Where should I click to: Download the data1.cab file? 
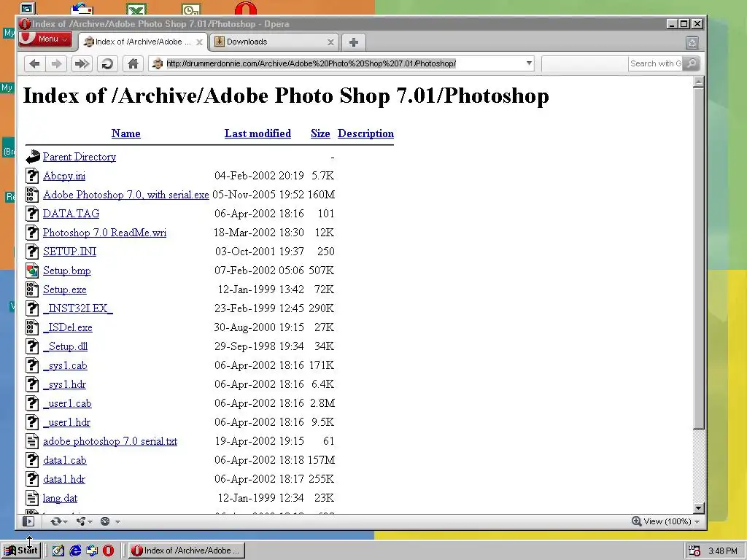(65, 460)
